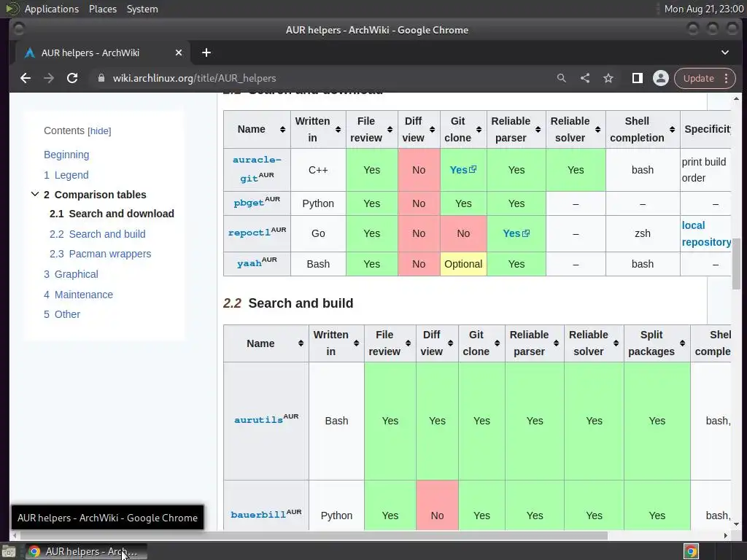Image resolution: width=747 pixels, height=560 pixels.
Task: Close the AUR helpers tab
Action: 179,52
